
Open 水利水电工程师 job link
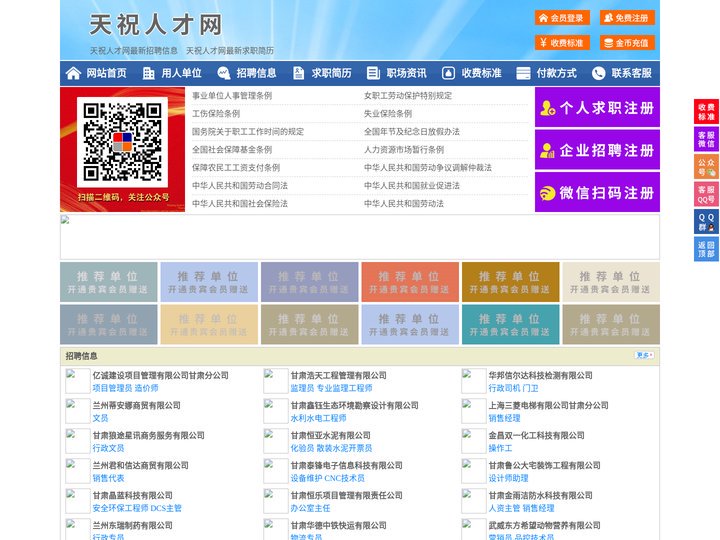[x=318, y=418]
